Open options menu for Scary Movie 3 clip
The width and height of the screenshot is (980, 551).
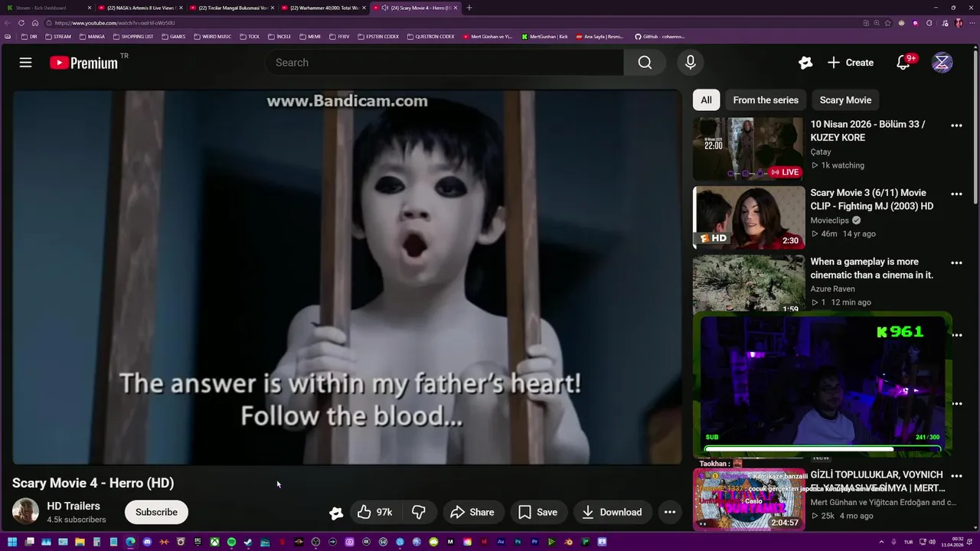click(x=956, y=194)
